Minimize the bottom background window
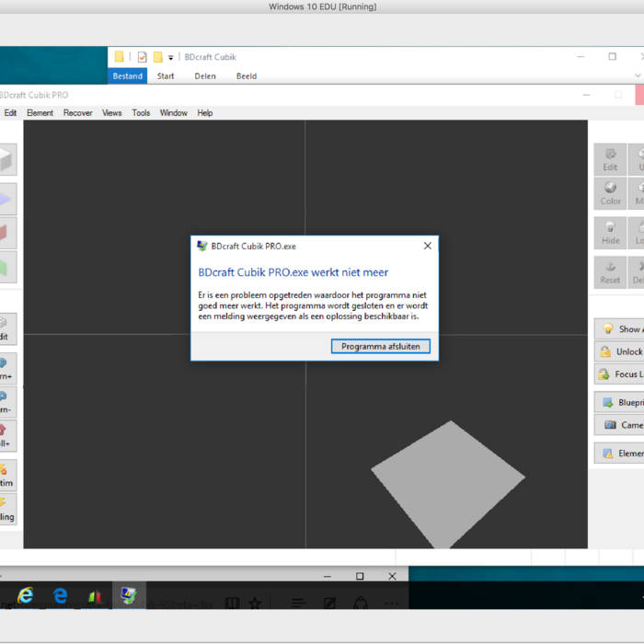 click(x=328, y=576)
